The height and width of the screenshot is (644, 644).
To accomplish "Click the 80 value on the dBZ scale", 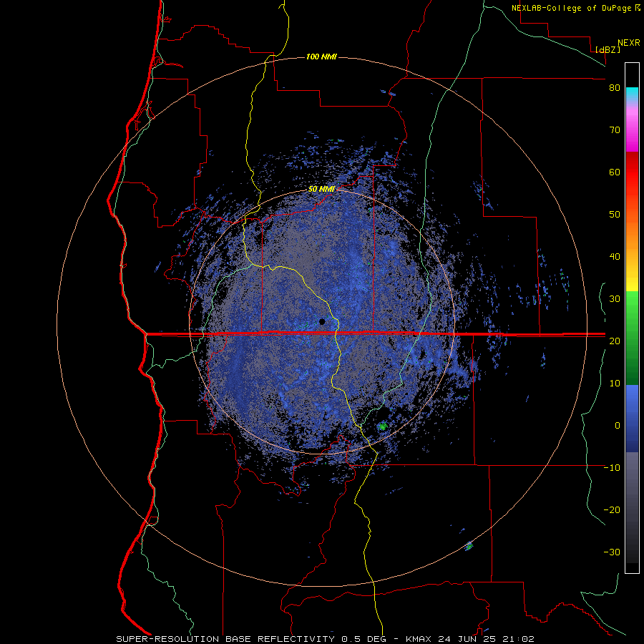I will 615,88.
